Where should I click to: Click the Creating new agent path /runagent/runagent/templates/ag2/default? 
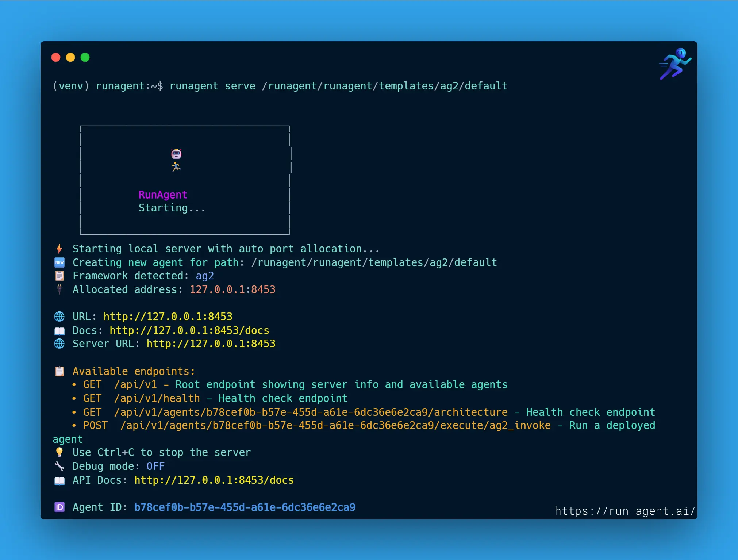pos(374,262)
